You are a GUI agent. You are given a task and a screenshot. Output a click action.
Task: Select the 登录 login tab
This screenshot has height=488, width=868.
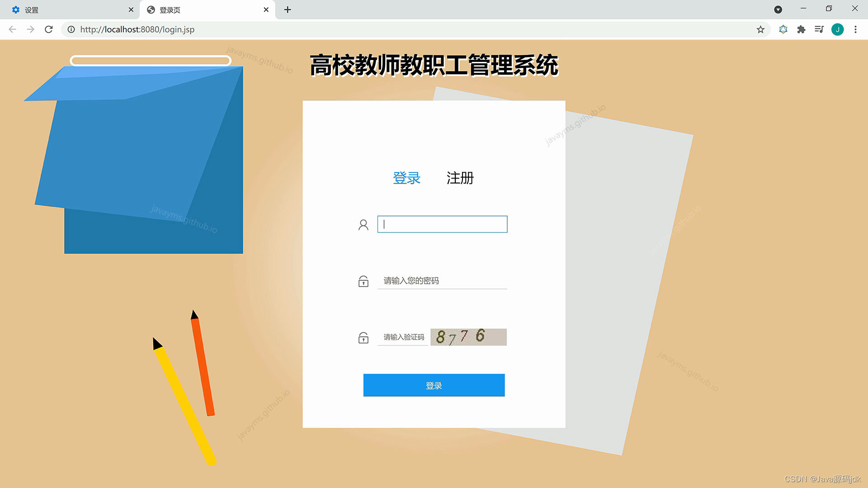click(406, 178)
